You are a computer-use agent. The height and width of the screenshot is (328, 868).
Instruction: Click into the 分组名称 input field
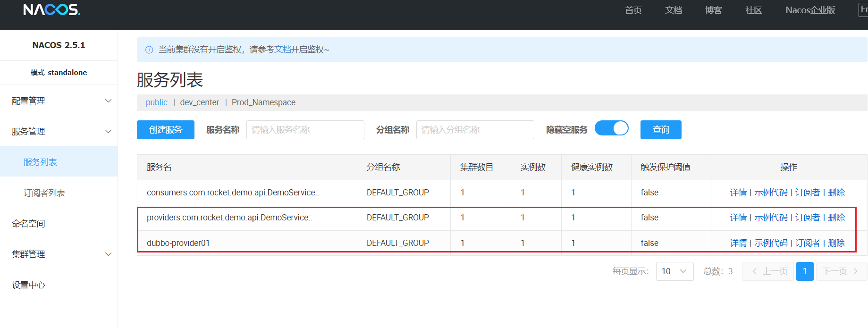475,130
